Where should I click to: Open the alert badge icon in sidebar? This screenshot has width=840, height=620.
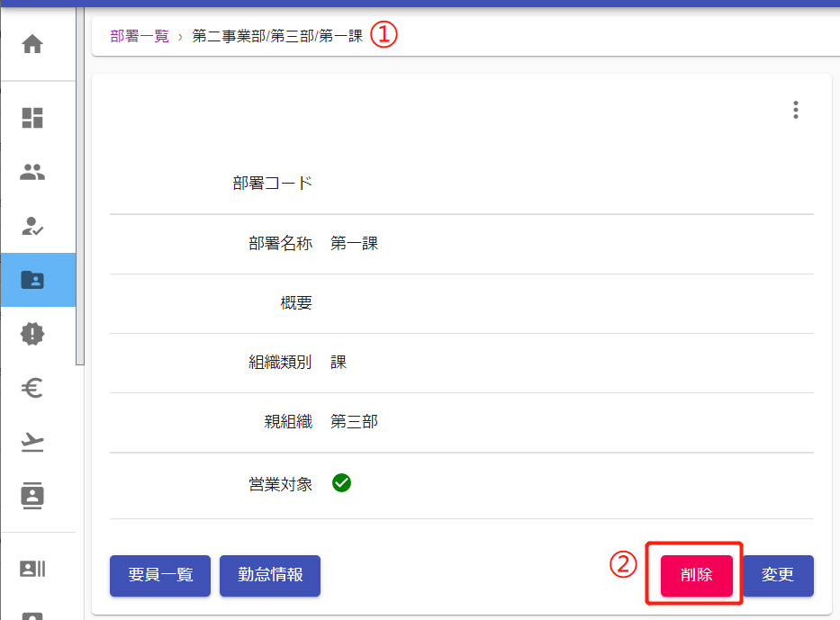click(x=32, y=334)
